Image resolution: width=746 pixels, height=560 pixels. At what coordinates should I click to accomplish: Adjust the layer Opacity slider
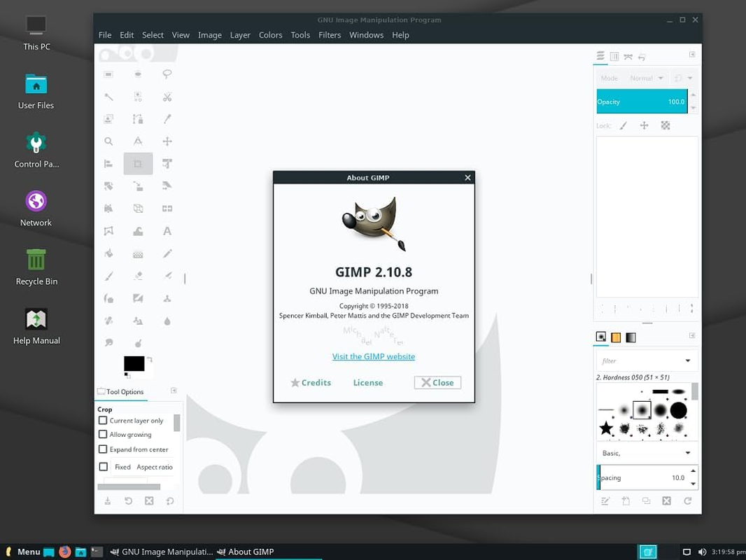point(642,101)
